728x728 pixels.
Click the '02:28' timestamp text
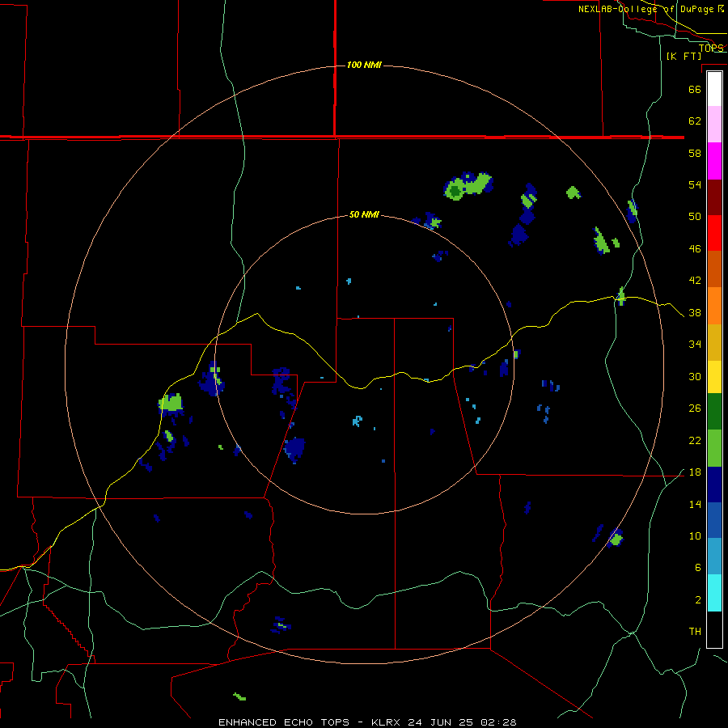[x=498, y=722]
